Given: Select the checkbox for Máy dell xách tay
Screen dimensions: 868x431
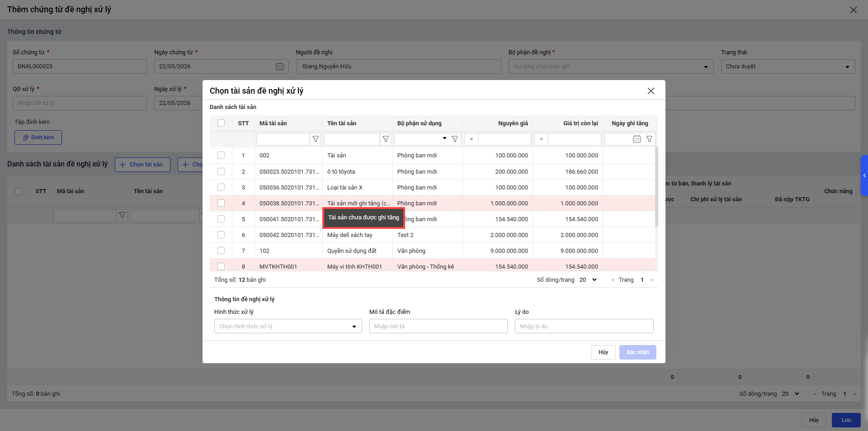Looking at the screenshot, I should pyautogui.click(x=221, y=235).
